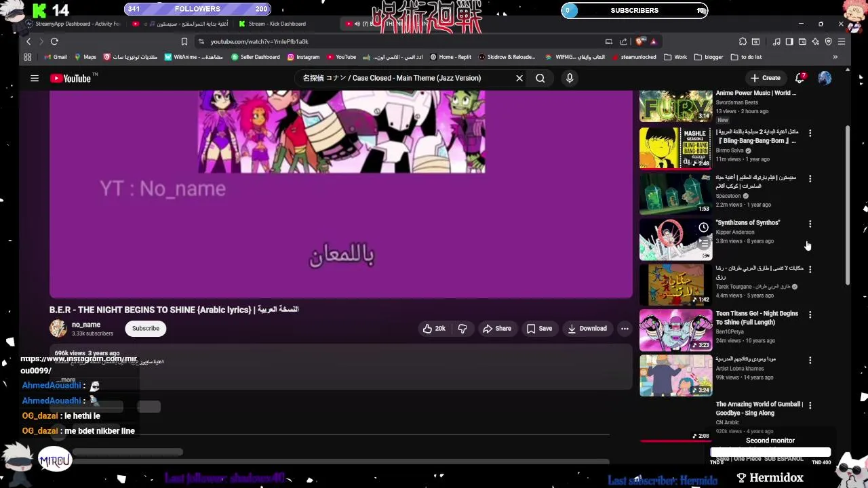
Task: Like the video with 20k likes
Action: pos(434,329)
